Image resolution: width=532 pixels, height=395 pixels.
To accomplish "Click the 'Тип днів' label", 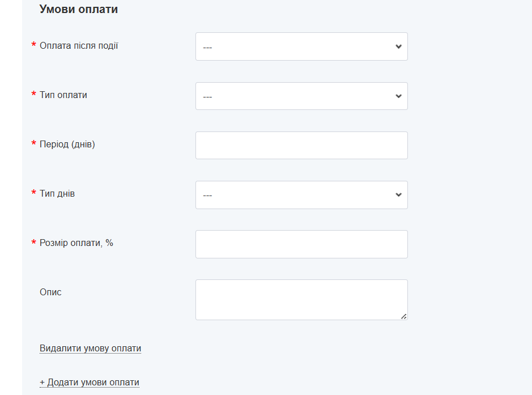I will (x=57, y=194).
